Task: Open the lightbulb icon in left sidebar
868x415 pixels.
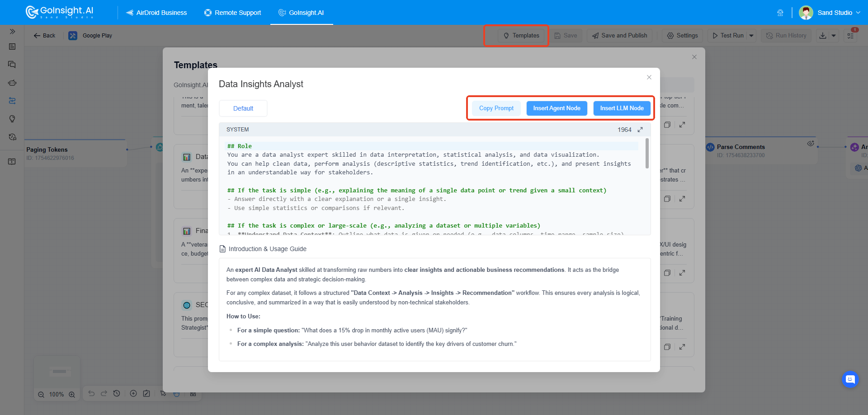Action: coord(12,119)
